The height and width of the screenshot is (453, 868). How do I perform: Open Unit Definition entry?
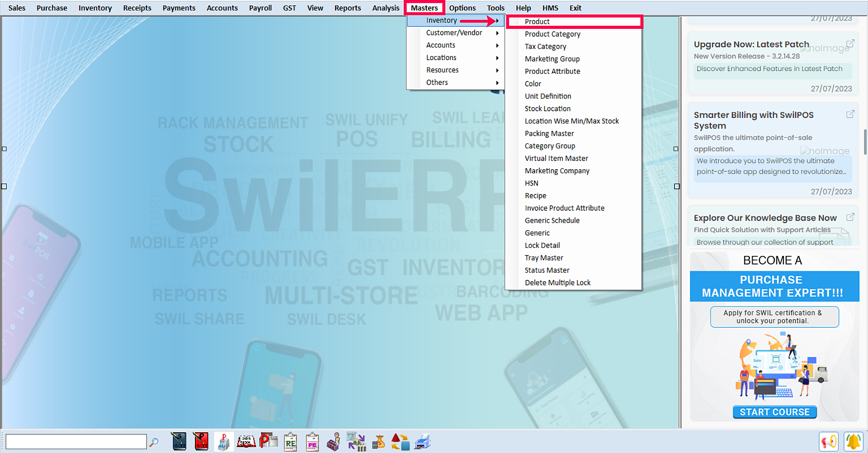(573, 96)
